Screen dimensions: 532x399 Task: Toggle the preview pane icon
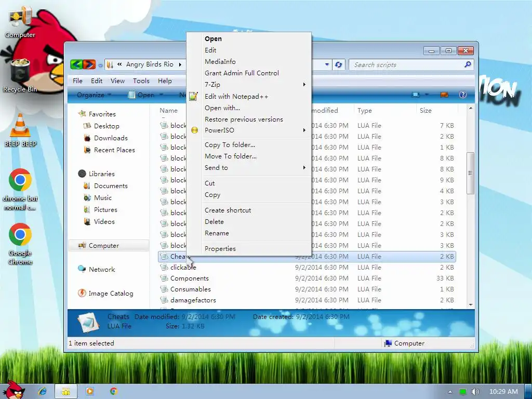[444, 95]
